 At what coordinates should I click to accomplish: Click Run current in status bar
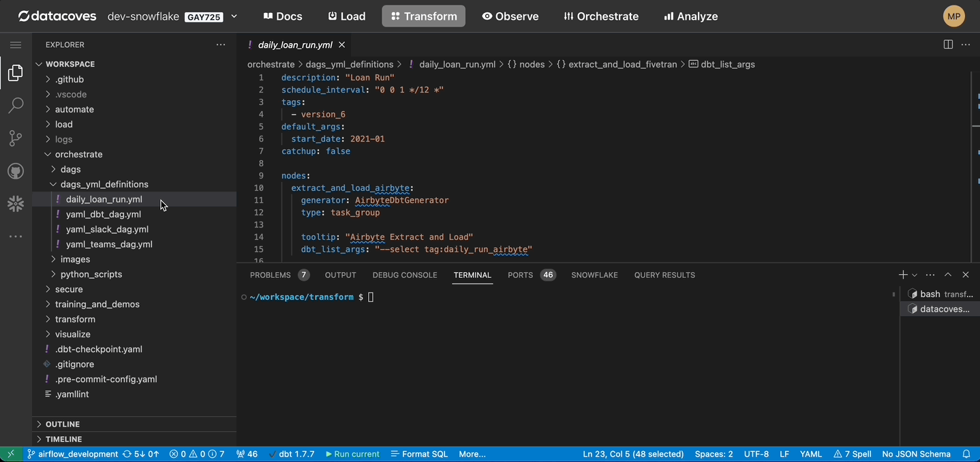pos(352,454)
